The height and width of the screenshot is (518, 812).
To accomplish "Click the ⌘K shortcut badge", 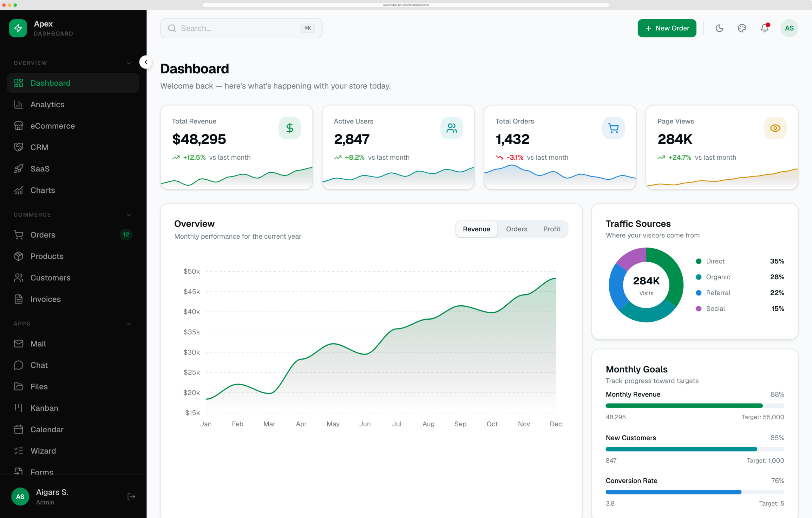I will tap(308, 28).
